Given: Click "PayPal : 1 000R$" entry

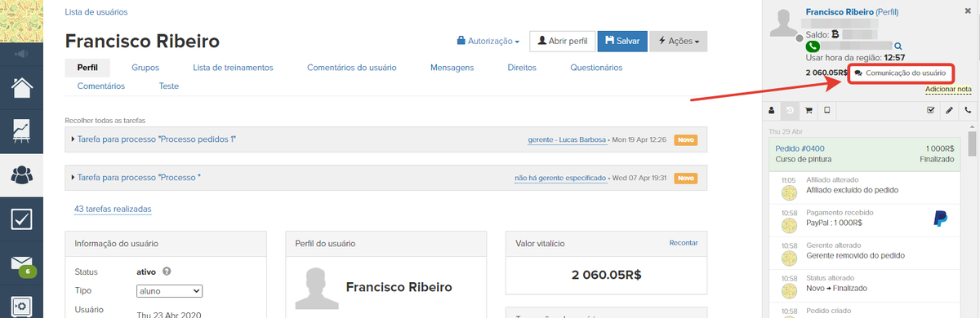Looking at the screenshot, I should pyautogui.click(x=835, y=223).
